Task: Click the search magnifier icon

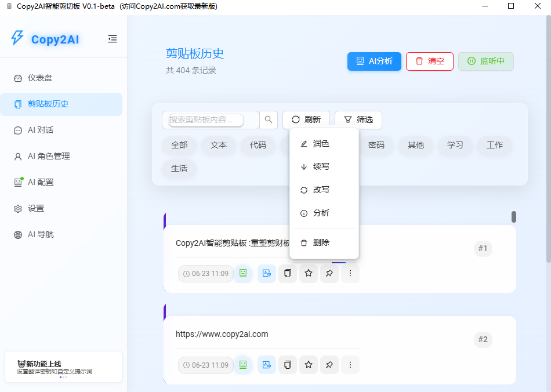Action: (269, 119)
